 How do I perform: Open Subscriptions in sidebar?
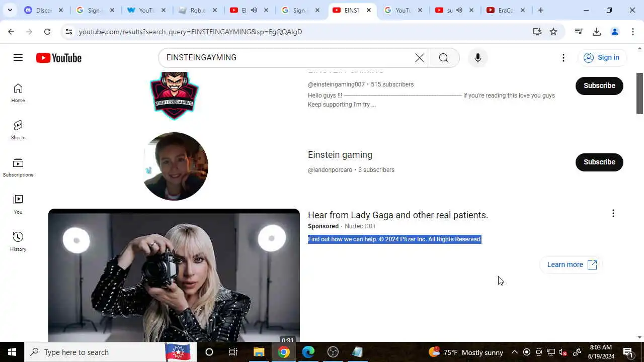coord(18,167)
